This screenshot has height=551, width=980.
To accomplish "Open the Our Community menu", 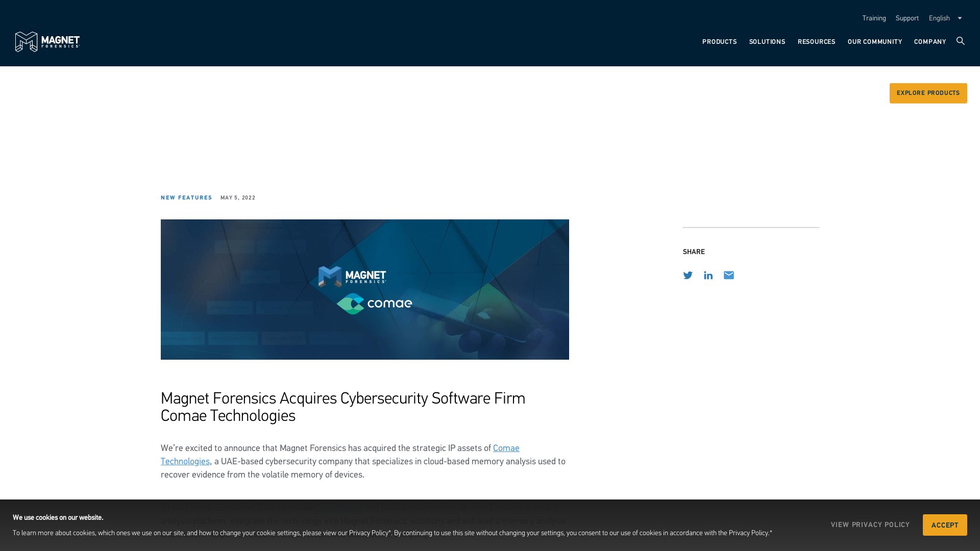I will 875,42.
